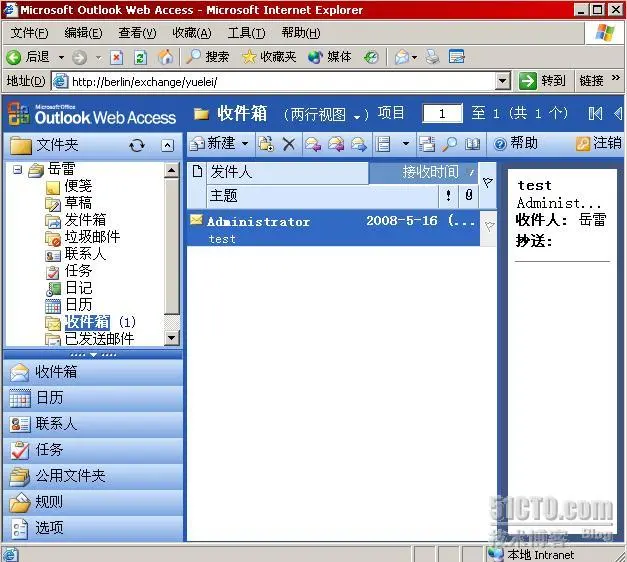
Task: Open the 编辑(E) menu
Action: [x=83, y=33]
